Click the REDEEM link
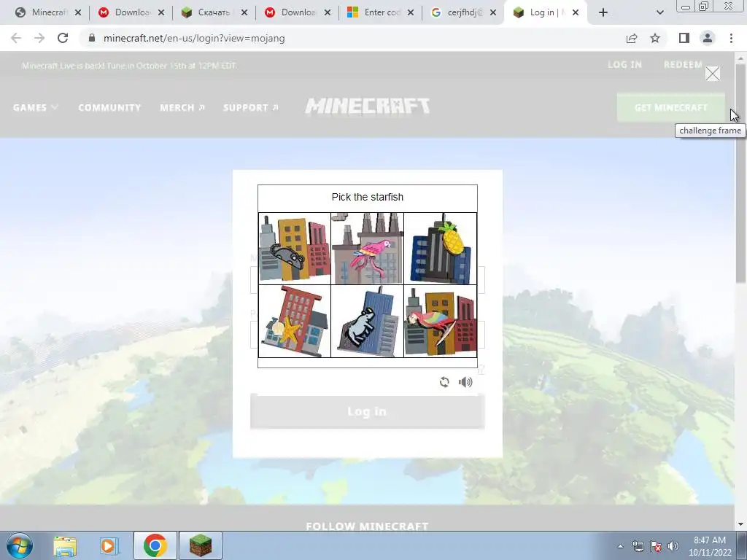Image resolution: width=747 pixels, height=560 pixels. coord(683,65)
